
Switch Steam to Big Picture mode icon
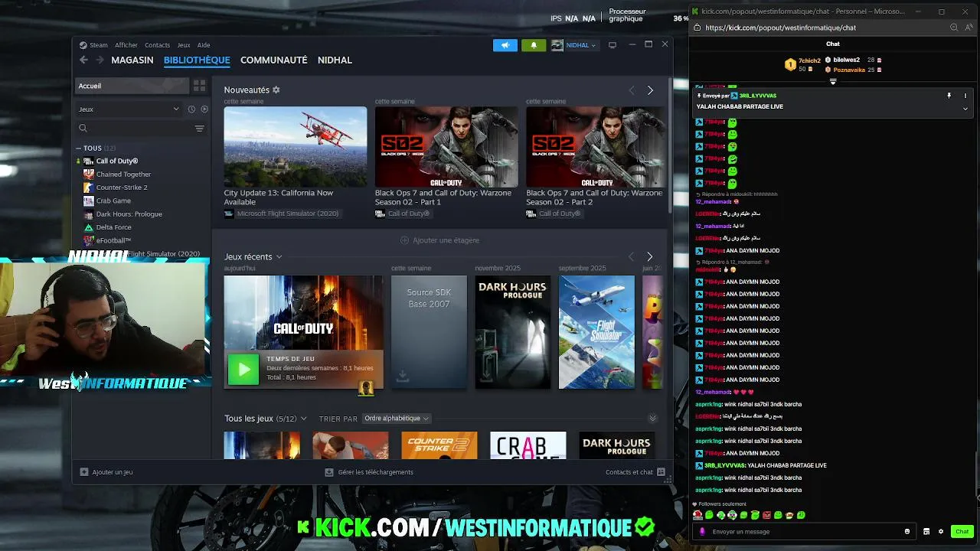tap(612, 45)
